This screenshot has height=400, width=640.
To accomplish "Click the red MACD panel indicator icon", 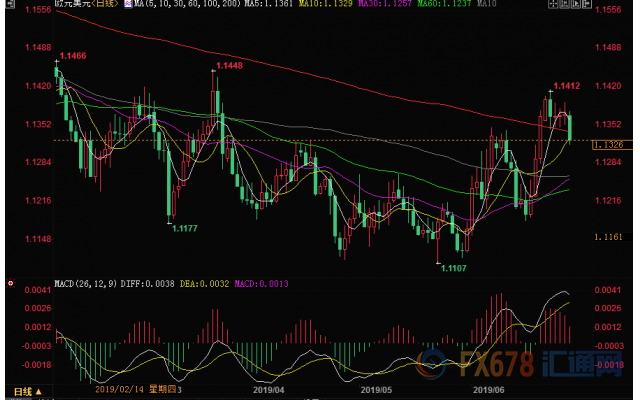I will click(x=11, y=283).
